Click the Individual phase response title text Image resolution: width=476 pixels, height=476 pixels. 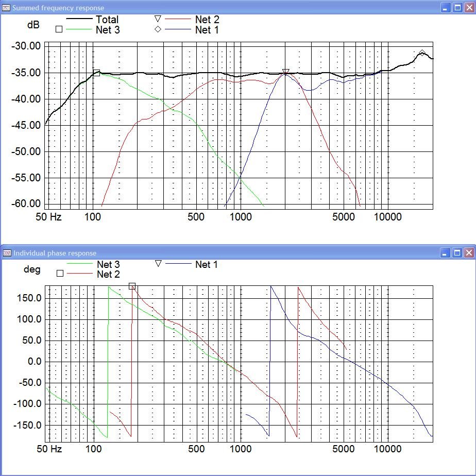point(55,253)
